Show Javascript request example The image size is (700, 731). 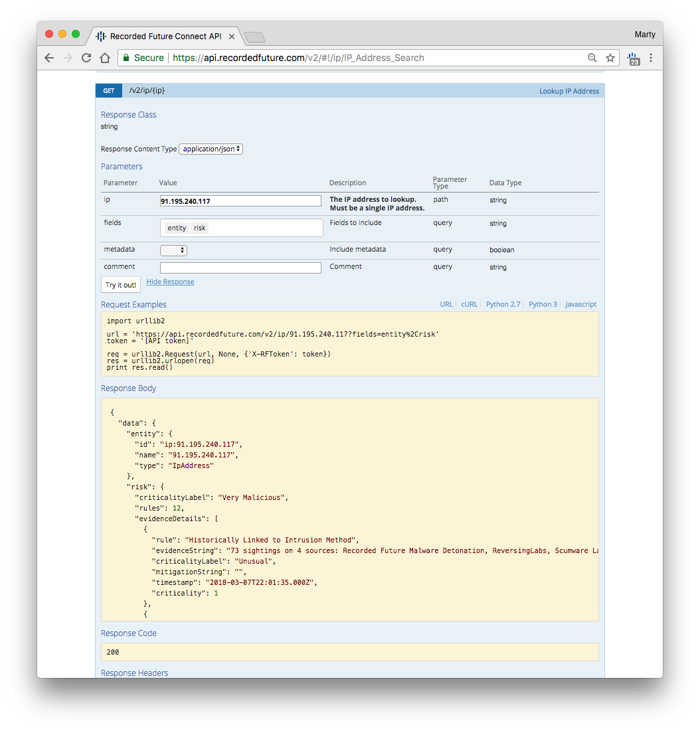tap(580, 305)
